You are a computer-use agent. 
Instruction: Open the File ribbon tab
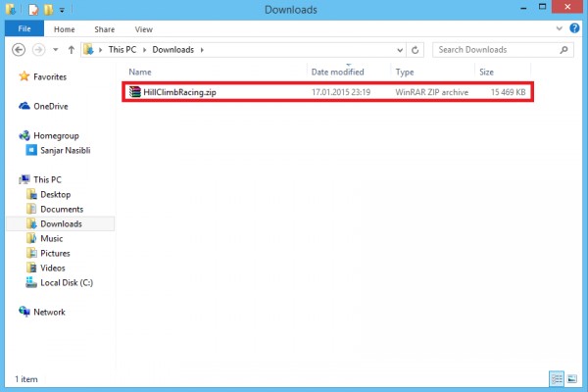tap(24, 28)
